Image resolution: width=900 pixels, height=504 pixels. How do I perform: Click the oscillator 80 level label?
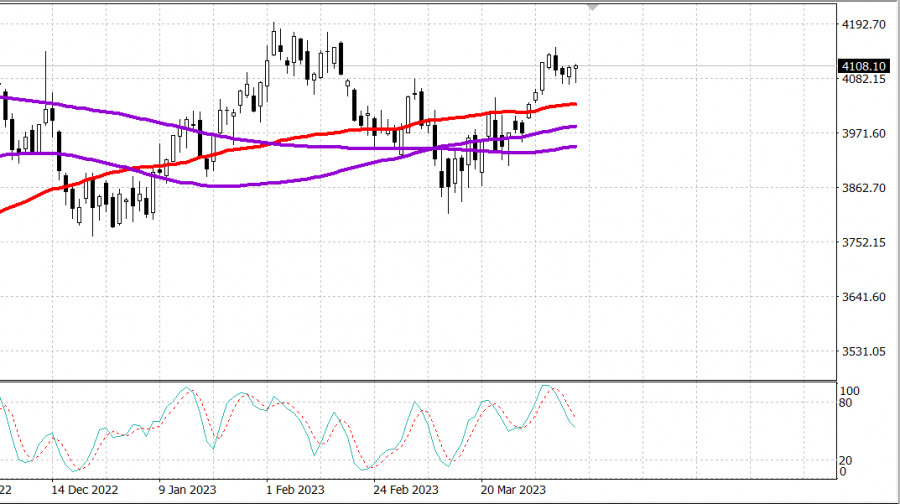coord(846,404)
